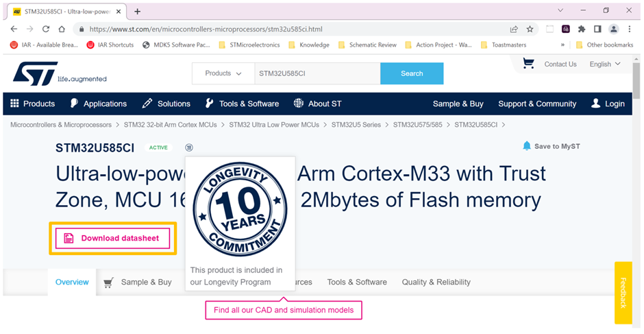Switch to the Sample & Buy page tab

coord(138,282)
